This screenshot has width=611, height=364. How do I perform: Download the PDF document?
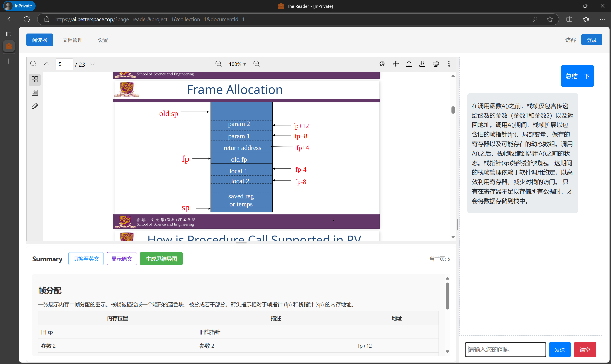coord(422,64)
